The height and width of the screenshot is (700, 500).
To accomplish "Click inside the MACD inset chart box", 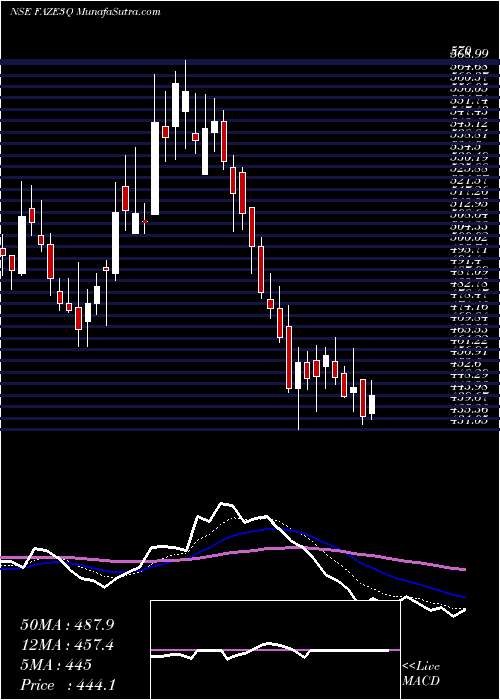I will pyautogui.click(x=276, y=650).
